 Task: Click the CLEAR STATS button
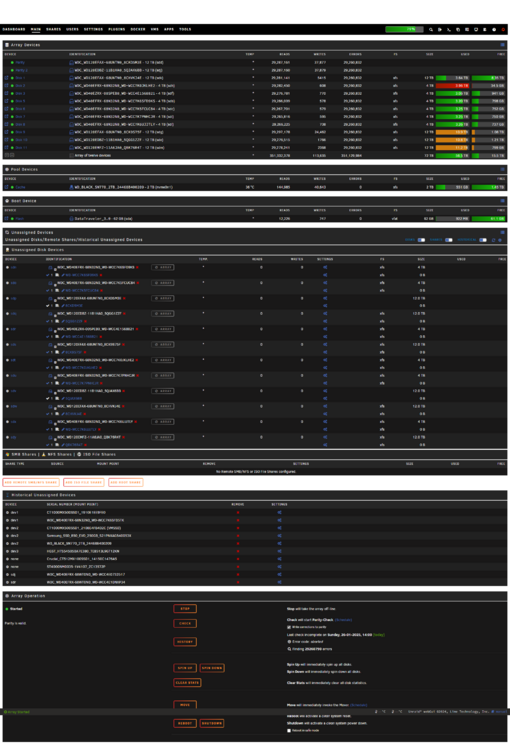click(x=187, y=683)
